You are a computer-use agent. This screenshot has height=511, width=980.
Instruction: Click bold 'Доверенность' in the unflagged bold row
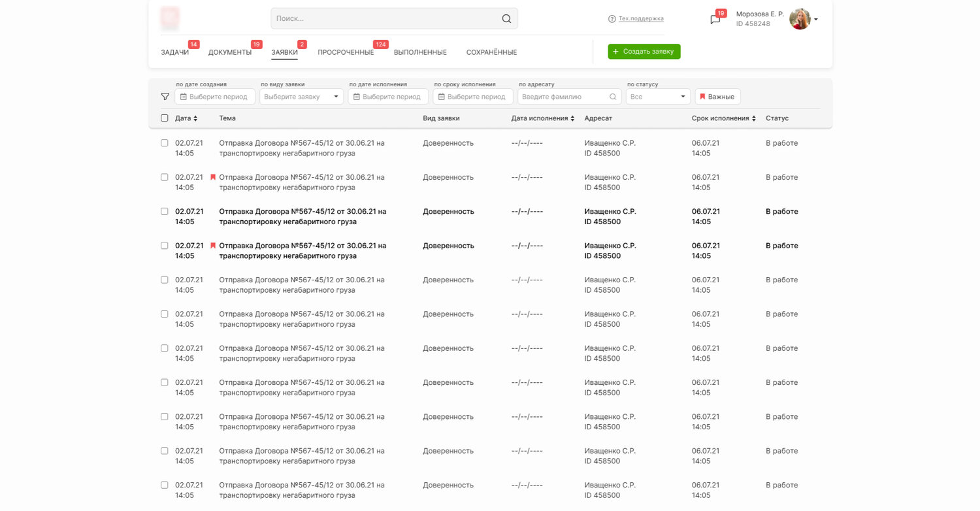tap(448, 212)
